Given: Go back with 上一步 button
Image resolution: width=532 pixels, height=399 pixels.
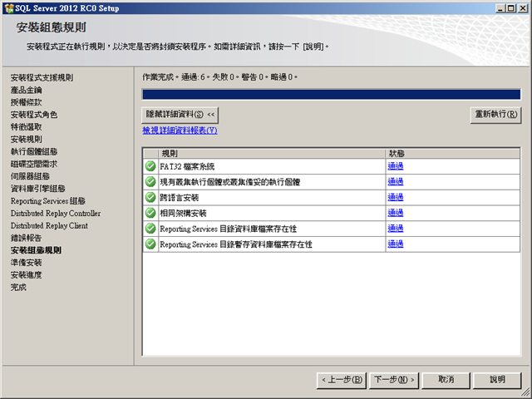Looking at the screenshot, I should click(342, 380).
